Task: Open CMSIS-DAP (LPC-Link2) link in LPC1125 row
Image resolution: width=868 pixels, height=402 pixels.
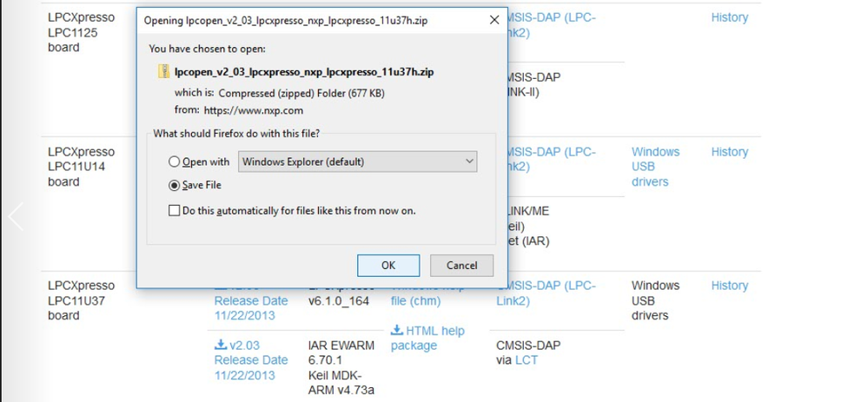Action: [x=552, y=25]
